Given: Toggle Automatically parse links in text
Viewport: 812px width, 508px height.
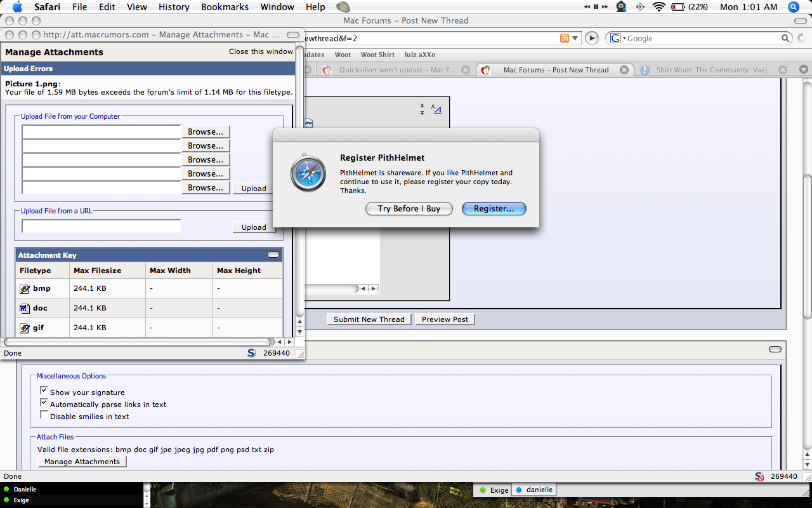Looking at the screenshot, I should (x=44, y=403).
